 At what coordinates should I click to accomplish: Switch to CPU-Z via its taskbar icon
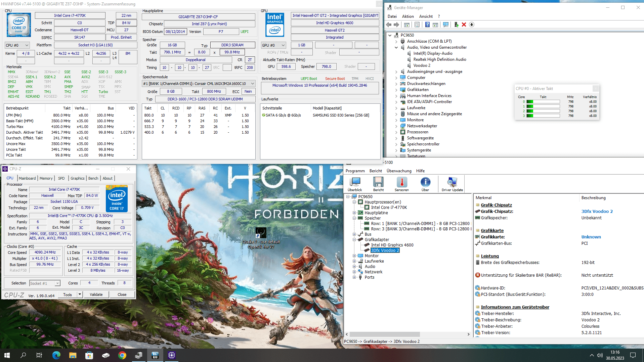pyautogui.click(x=171, y=355)
